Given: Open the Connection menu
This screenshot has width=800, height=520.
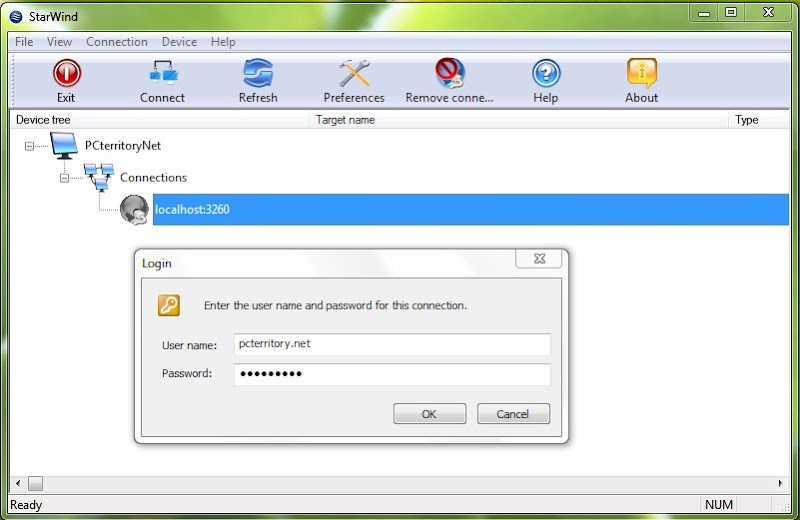Looking at the screenshot, I should [x=117, y=42].
